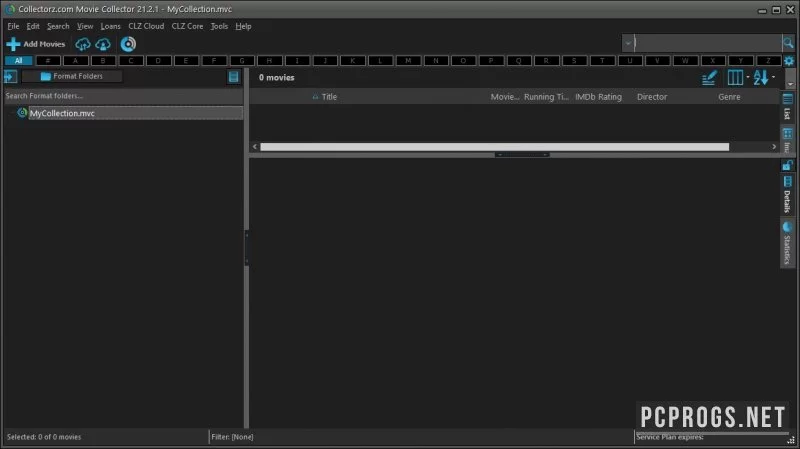Viewport: 800px width, 449px height.
Task: Sort by IMDb Rating column header
Action: point(598,96)
